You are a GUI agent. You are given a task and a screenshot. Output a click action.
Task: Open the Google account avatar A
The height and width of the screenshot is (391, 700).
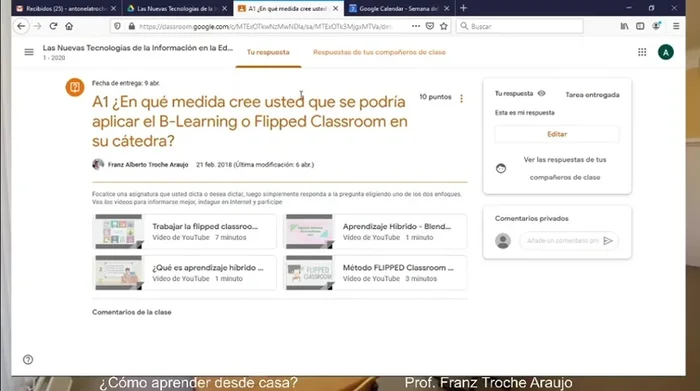click(x=666, y=52)
